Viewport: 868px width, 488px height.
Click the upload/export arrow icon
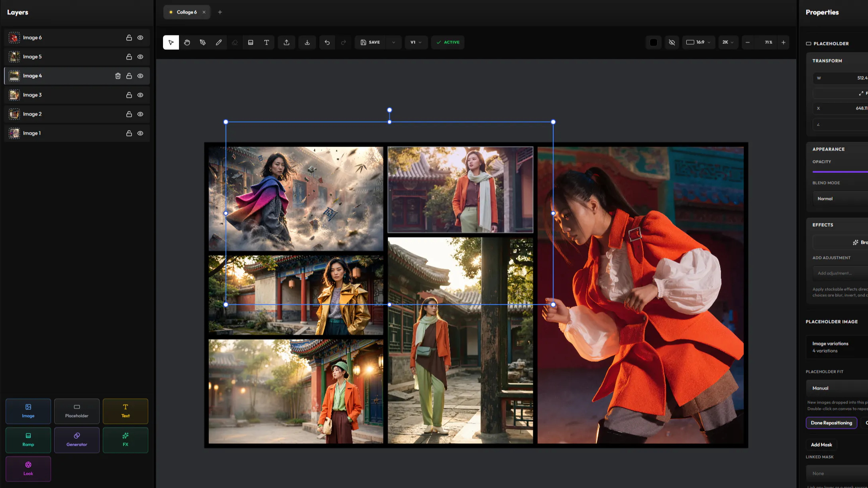click(287, 42)
